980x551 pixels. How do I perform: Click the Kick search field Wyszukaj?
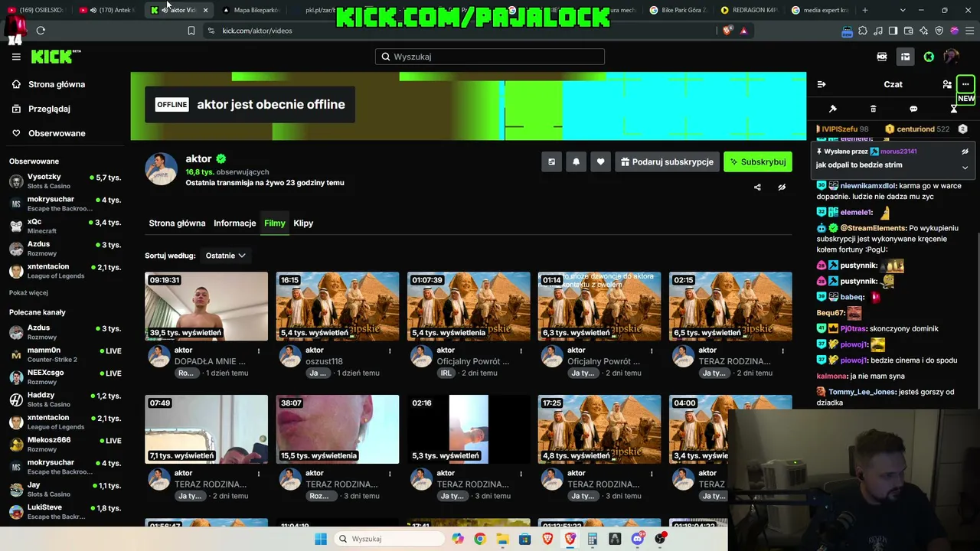point(490,57)
